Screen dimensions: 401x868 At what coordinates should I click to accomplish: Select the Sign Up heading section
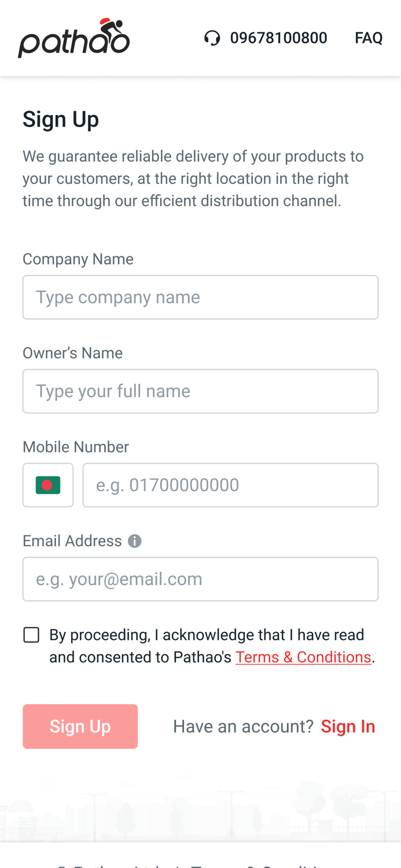click(61, 119)
